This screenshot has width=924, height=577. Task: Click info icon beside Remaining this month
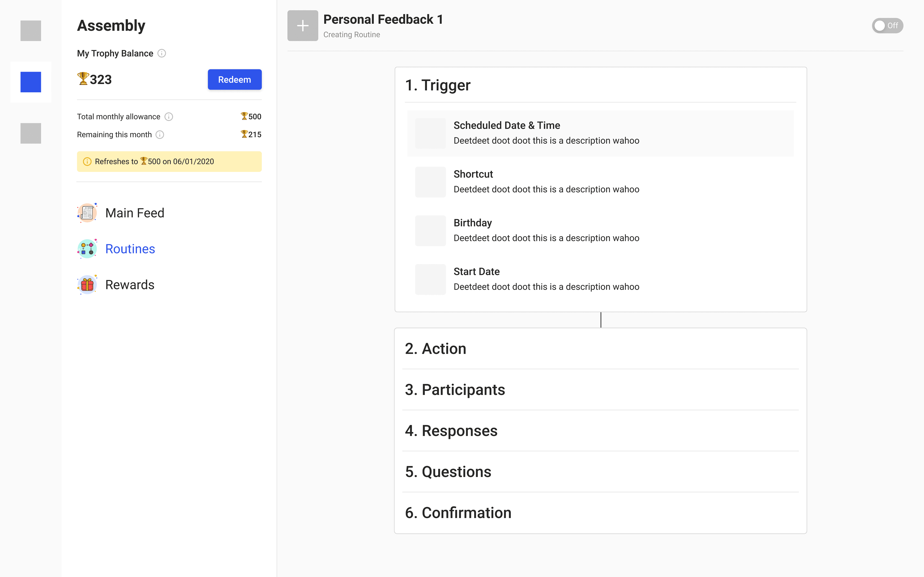click(160, 135)
